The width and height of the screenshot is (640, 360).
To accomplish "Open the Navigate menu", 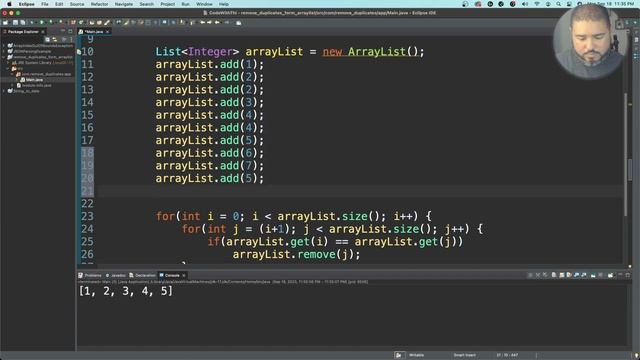I will tap(124, 4).
